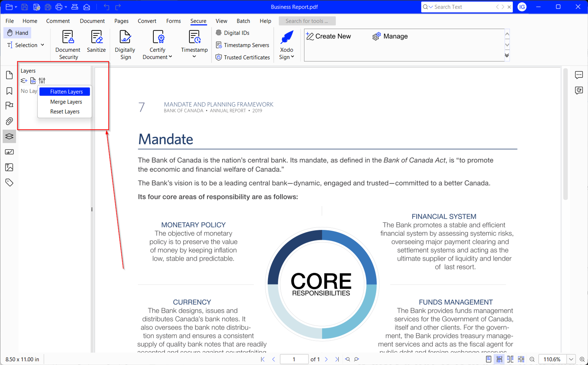Click the Tags sidebar icon
This screenshot has width=588, height=365.
(x=9, y=183)
